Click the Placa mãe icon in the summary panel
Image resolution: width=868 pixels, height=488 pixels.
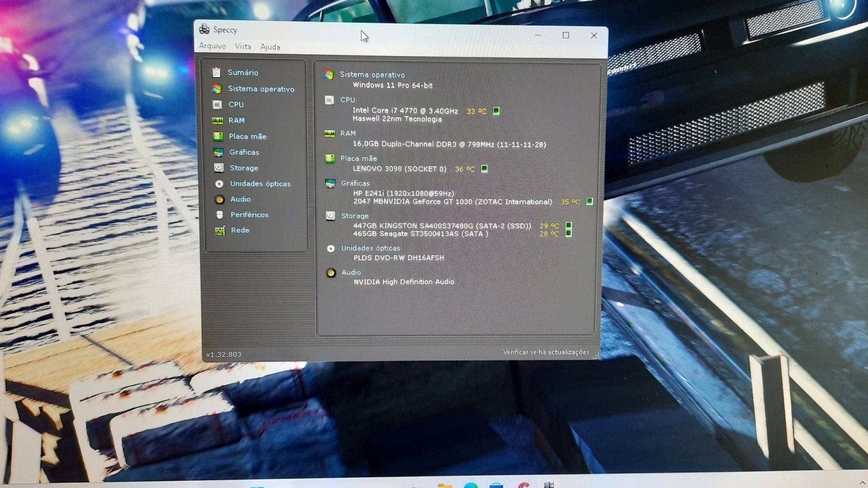(330, 159)
